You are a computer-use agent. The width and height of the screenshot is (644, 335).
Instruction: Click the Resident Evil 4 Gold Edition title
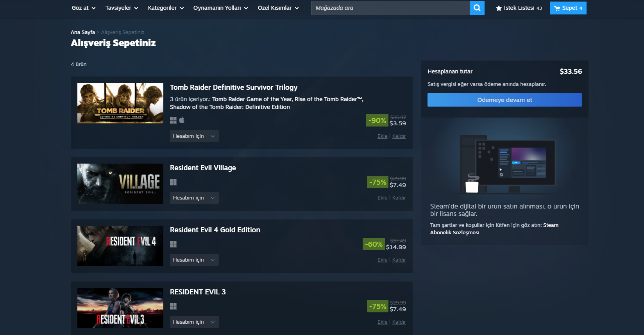(215, 230)
